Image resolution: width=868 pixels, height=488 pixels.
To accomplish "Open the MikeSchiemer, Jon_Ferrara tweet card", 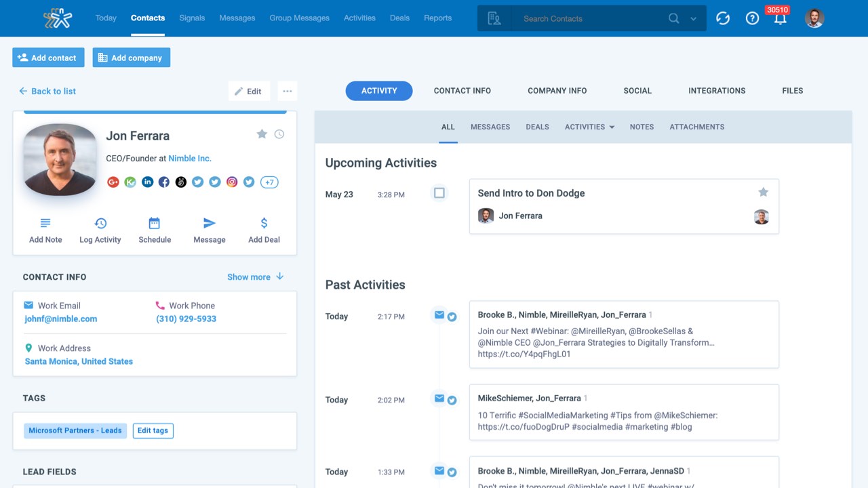I will click(x=624, y=413).
